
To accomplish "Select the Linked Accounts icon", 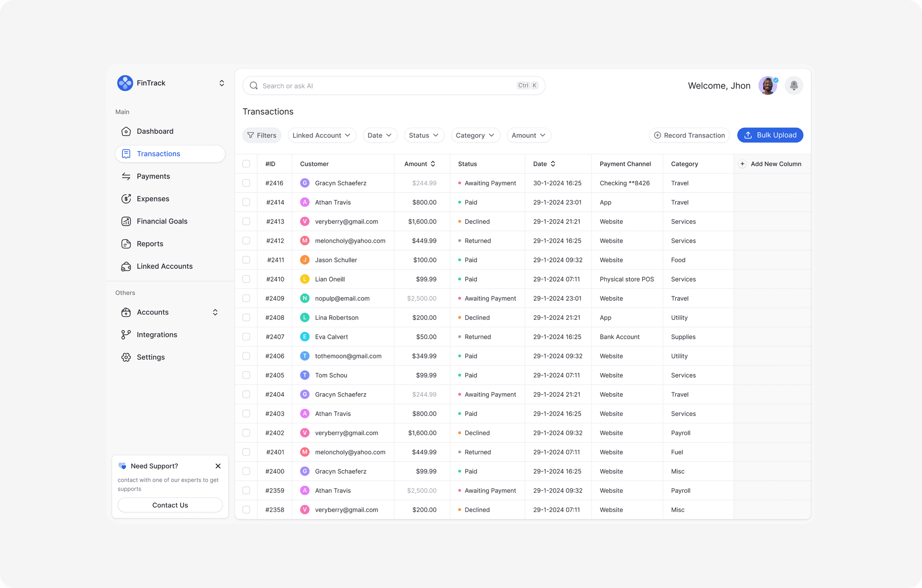I will click(126, 266).
